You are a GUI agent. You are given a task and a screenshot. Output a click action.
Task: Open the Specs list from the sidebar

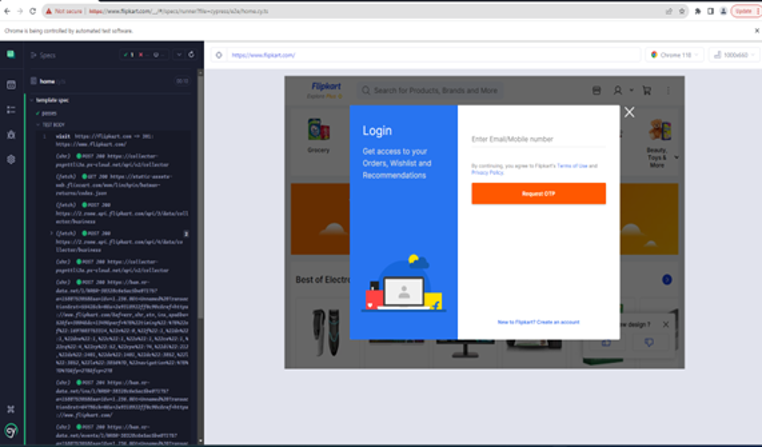[11, 85]
